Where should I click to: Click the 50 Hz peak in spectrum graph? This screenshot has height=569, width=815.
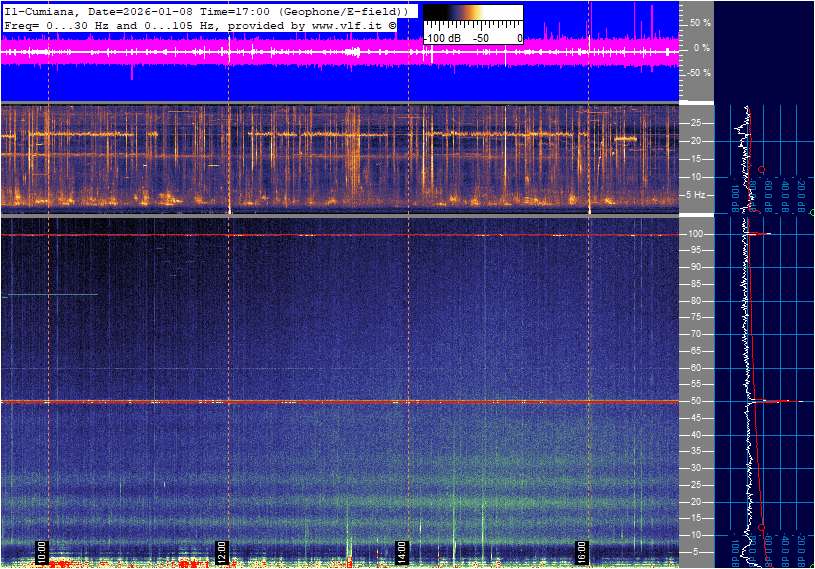tap(770, 401)
